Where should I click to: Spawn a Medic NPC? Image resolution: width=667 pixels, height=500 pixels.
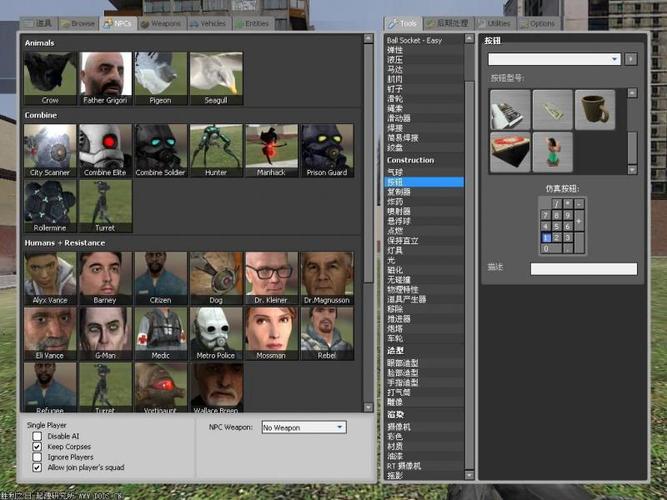(x=161, y=334)
